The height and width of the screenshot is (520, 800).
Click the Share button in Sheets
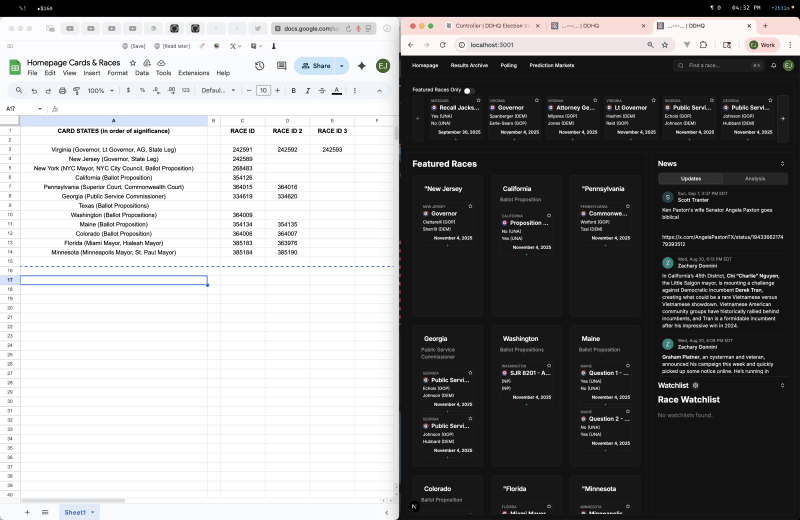tap(316, 66)
